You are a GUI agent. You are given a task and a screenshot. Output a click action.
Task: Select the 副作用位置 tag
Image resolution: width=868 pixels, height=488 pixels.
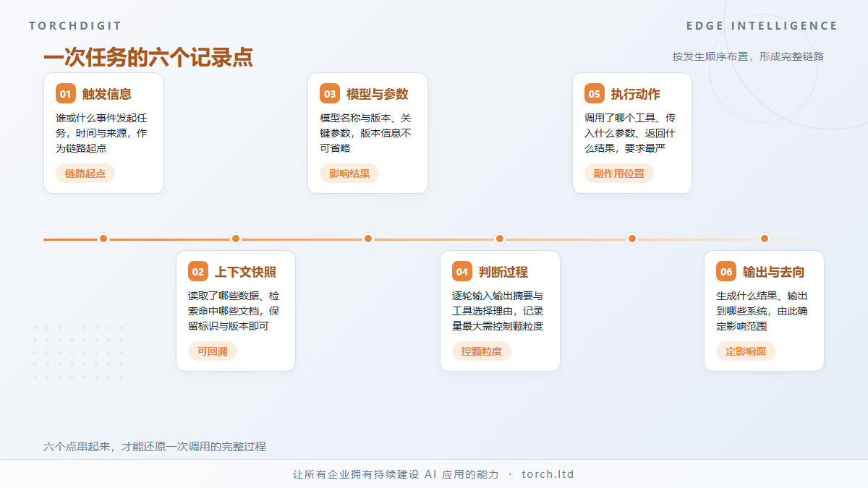point(619,174)
